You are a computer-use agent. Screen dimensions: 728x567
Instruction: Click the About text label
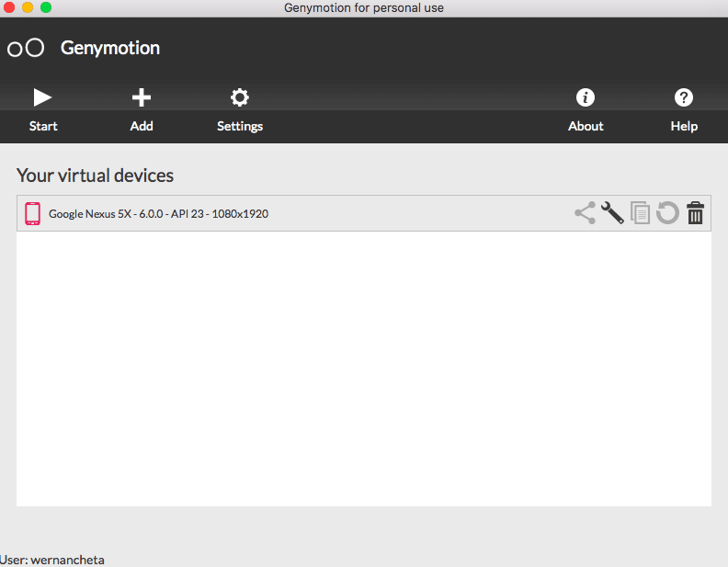point(586,126)
